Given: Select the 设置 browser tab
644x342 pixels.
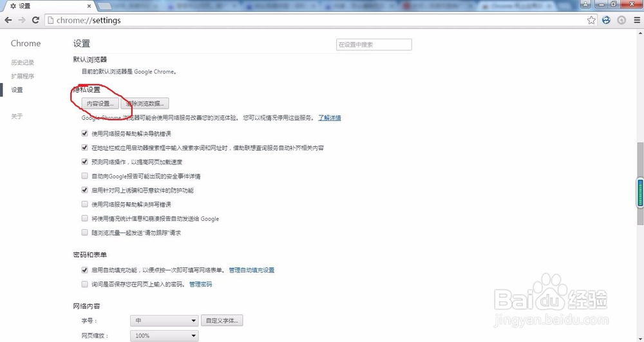Looking at the screenshot, I should (48, 6).
